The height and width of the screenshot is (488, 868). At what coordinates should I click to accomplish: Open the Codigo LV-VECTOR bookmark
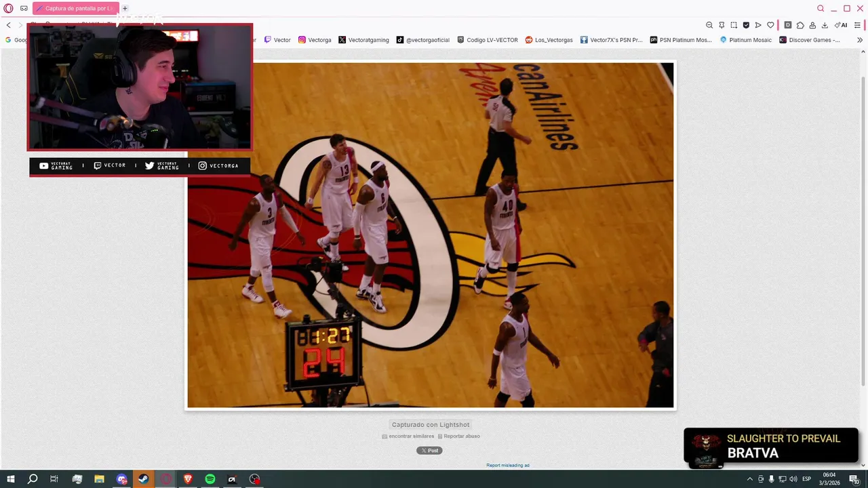pos(488,40)
